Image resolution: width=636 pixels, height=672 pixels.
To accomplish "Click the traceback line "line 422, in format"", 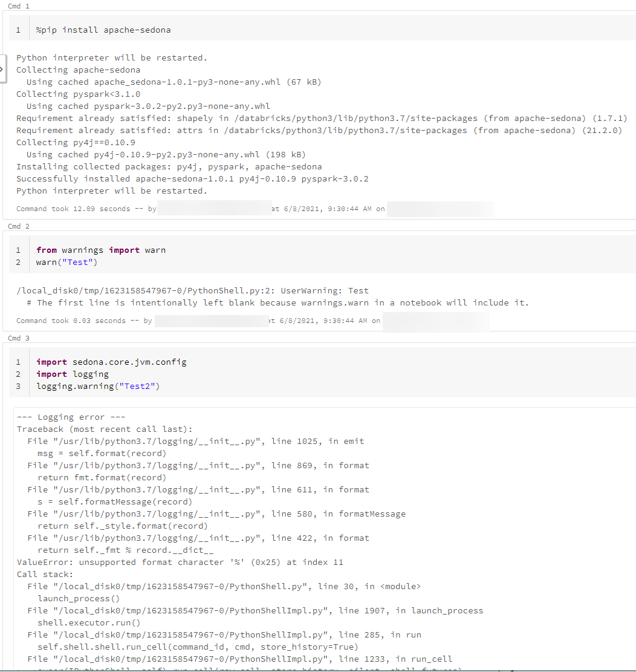I will pyautogui.click(x=198, y=538).
